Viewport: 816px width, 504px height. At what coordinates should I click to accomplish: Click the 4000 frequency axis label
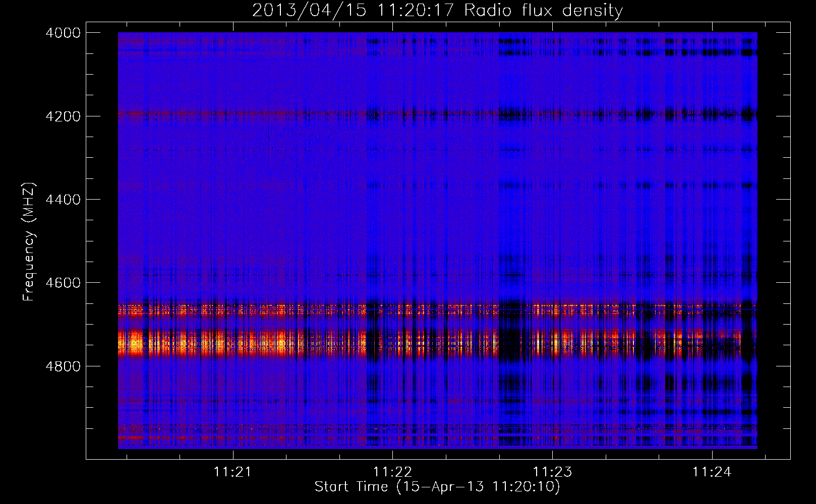pyautogui.click(x=63, y=33)
